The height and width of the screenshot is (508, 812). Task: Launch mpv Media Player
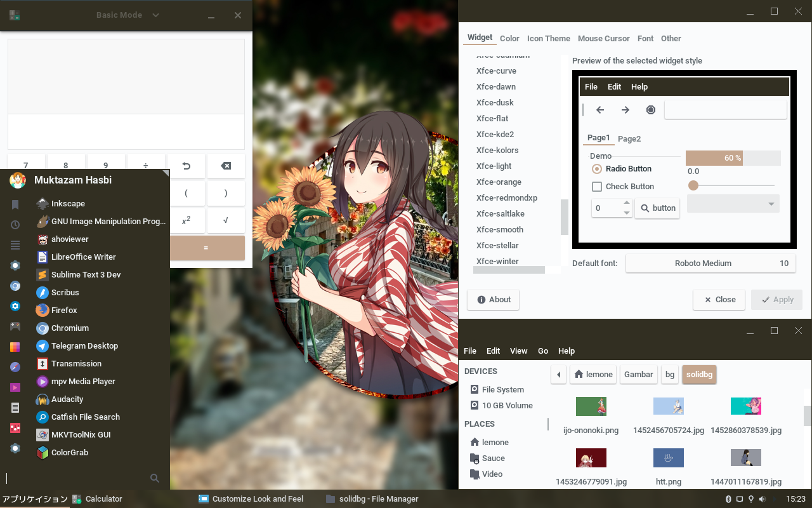101,382
